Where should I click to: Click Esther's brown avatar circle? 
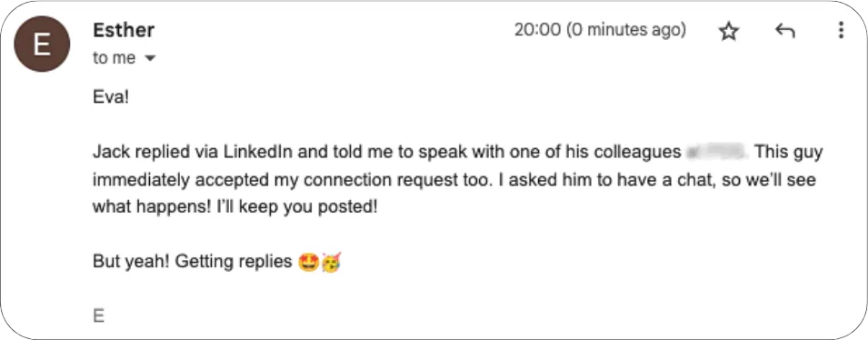(x=42, y=44)
